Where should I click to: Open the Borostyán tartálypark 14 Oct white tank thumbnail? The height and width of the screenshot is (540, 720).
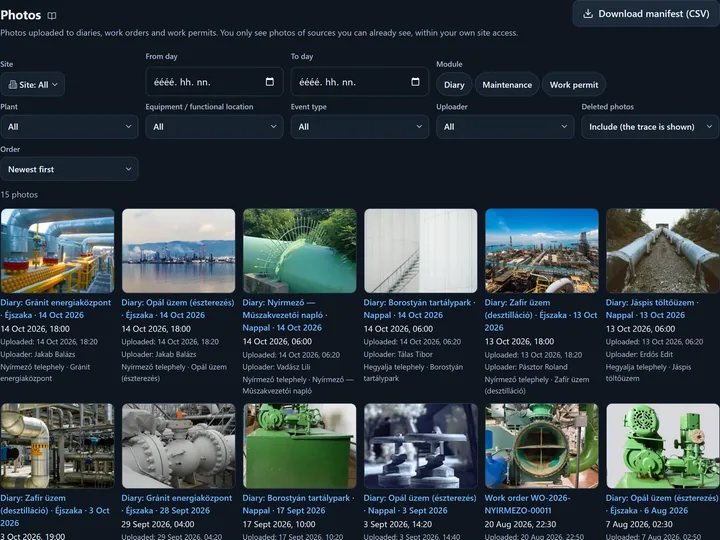point(421,251)
